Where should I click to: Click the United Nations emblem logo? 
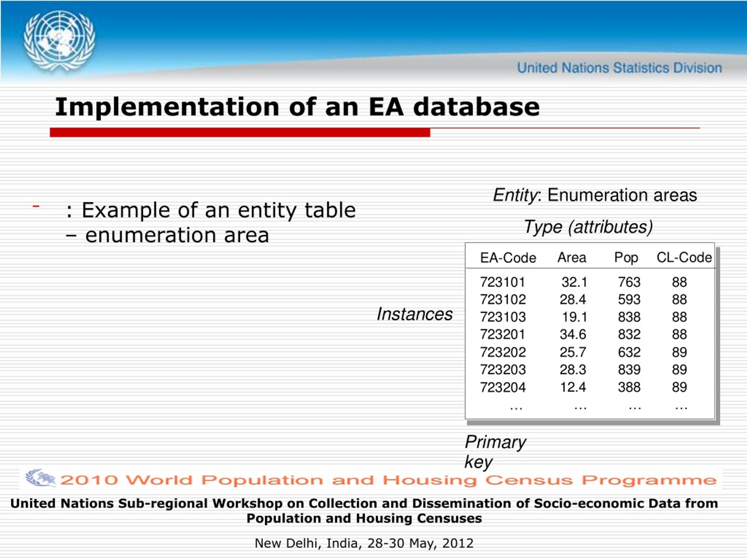click(x=60, y=41)
